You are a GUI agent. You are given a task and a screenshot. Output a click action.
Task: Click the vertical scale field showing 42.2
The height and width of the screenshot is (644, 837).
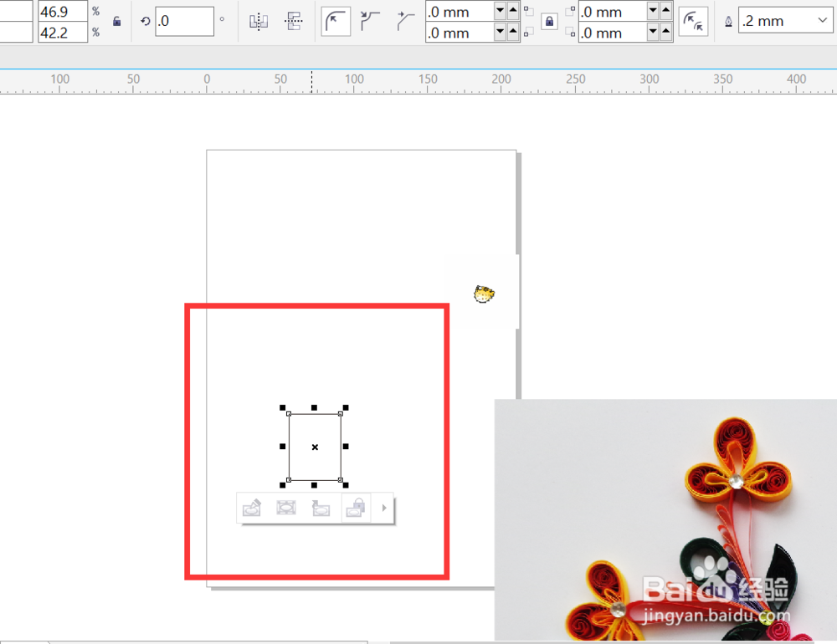(63, 33)
